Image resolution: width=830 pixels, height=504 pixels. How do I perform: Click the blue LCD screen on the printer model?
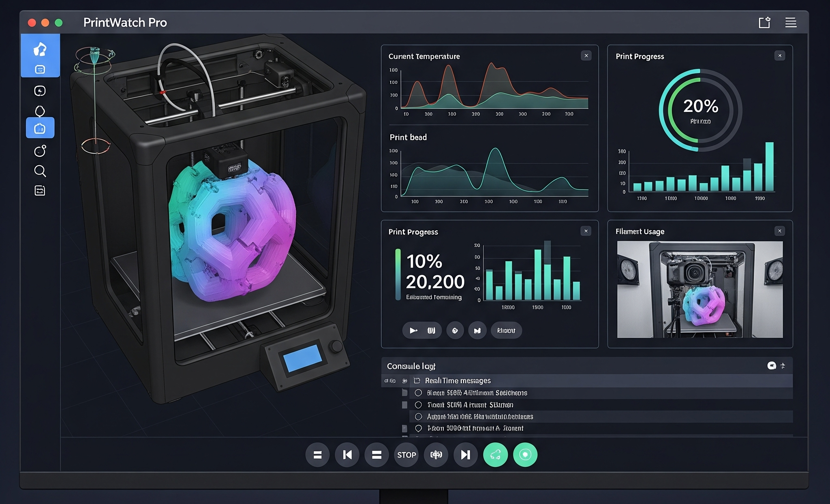tap(302, 358)
